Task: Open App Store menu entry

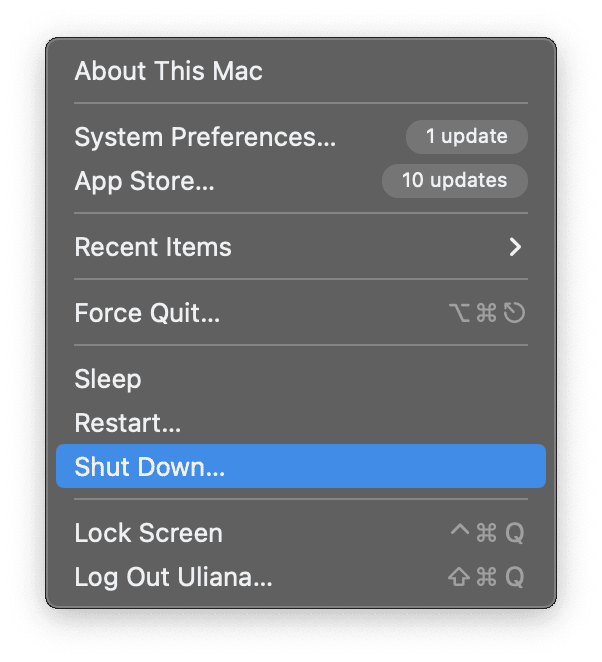Action: click(x=144, y=181)
